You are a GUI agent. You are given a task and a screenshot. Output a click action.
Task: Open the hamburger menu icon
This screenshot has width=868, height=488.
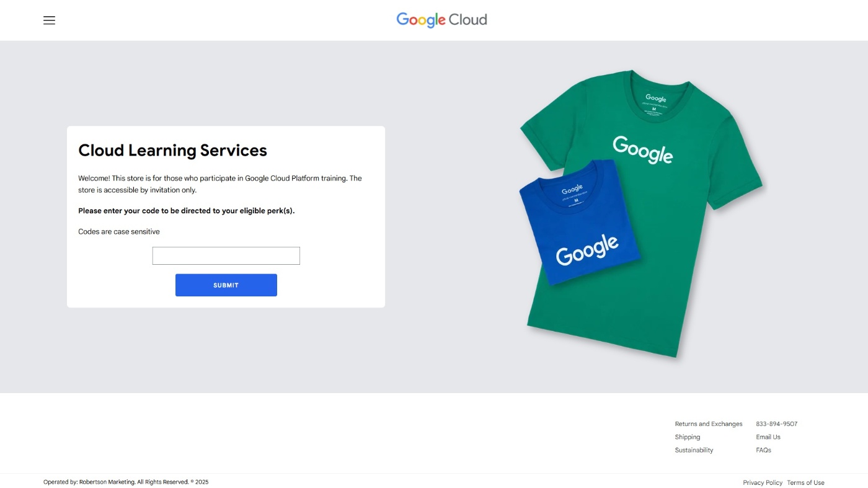(x=49, y=20)
